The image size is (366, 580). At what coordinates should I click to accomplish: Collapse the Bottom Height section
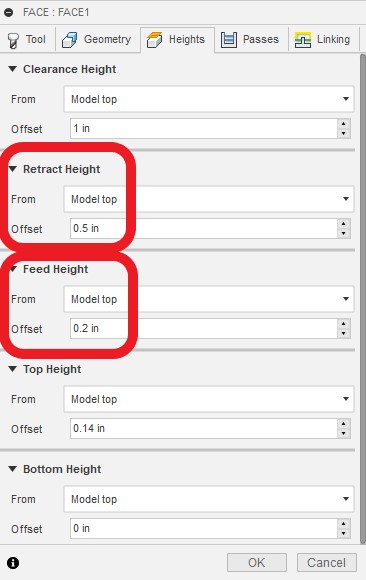coord(13,469)
